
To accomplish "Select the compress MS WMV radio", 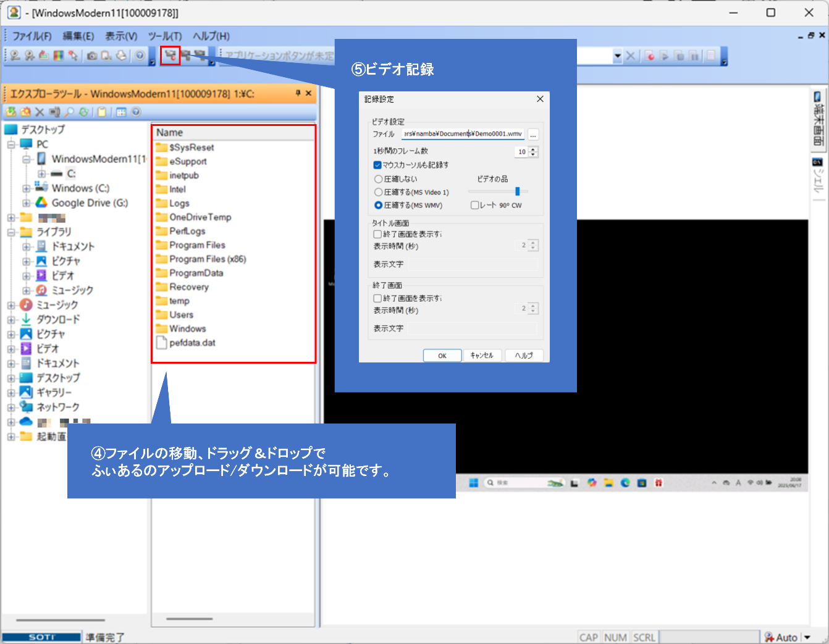I will [x=378, y=205].
